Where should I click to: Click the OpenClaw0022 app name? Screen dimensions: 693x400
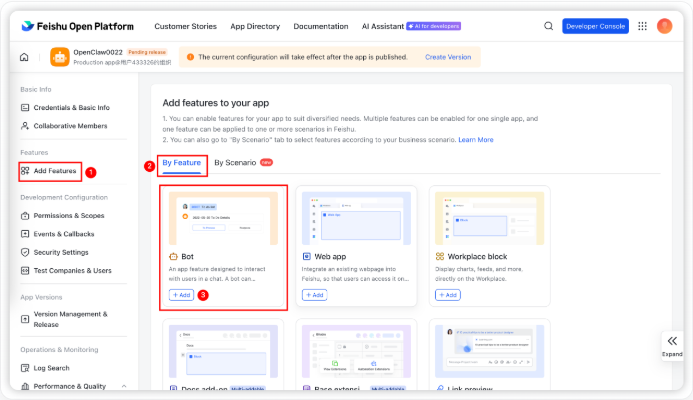98,52
